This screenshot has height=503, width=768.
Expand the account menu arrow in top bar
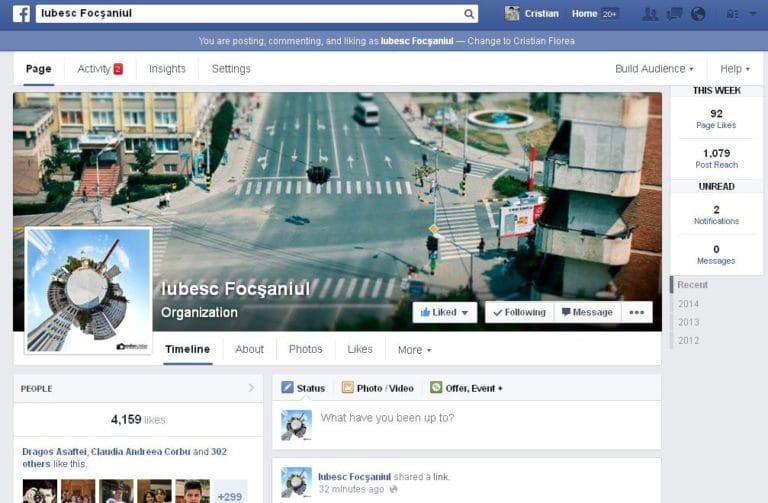pos(753,14)
